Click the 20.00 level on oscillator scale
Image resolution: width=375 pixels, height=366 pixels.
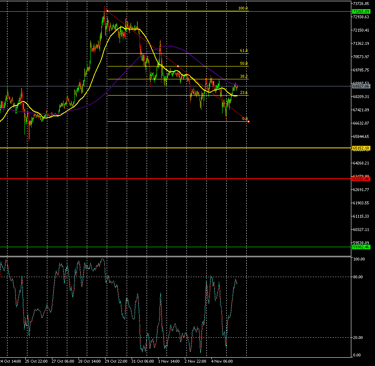tap(358, 337)
